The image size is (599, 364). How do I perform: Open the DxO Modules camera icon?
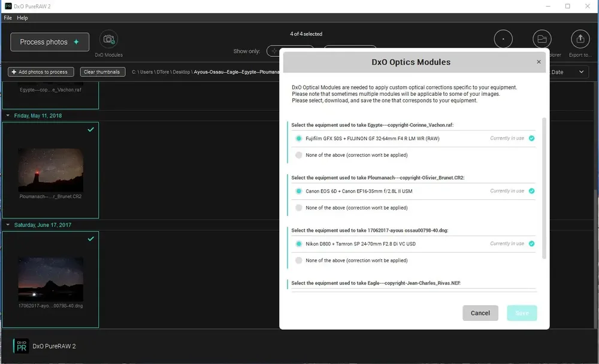point(109,40)
